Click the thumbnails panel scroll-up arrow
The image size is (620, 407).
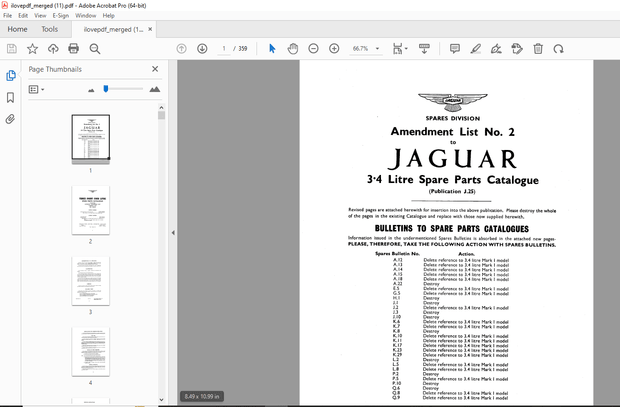tap(161, 107)
